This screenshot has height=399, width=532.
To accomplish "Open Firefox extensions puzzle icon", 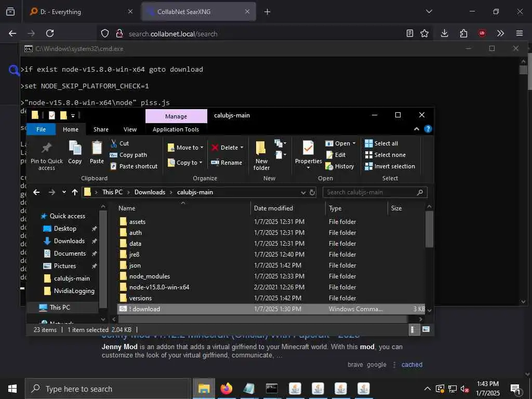I will click(x=463, y=33).
